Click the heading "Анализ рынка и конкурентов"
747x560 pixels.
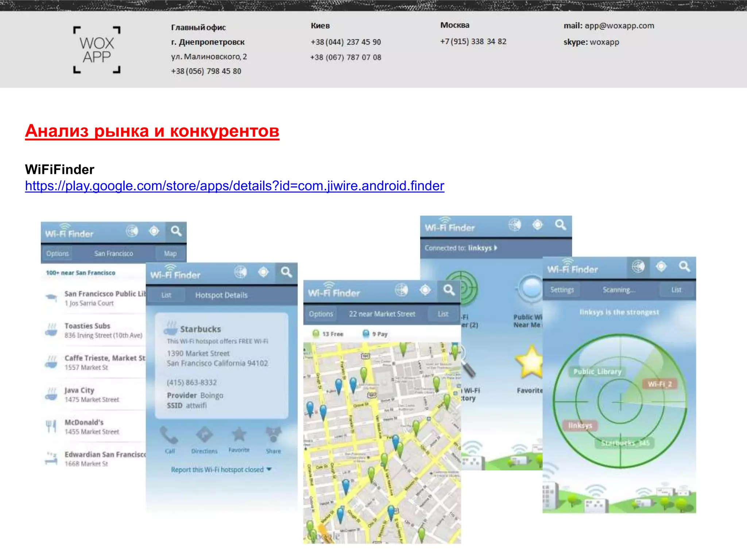coord(152,131)
